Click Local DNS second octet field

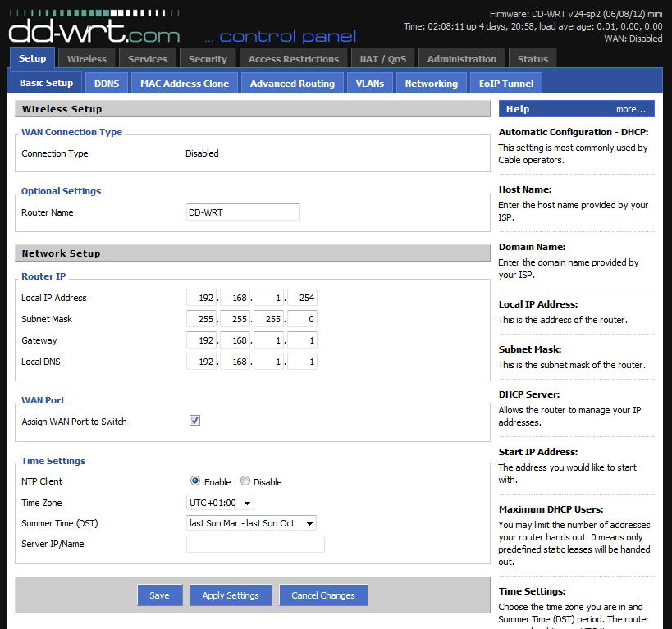235,362
